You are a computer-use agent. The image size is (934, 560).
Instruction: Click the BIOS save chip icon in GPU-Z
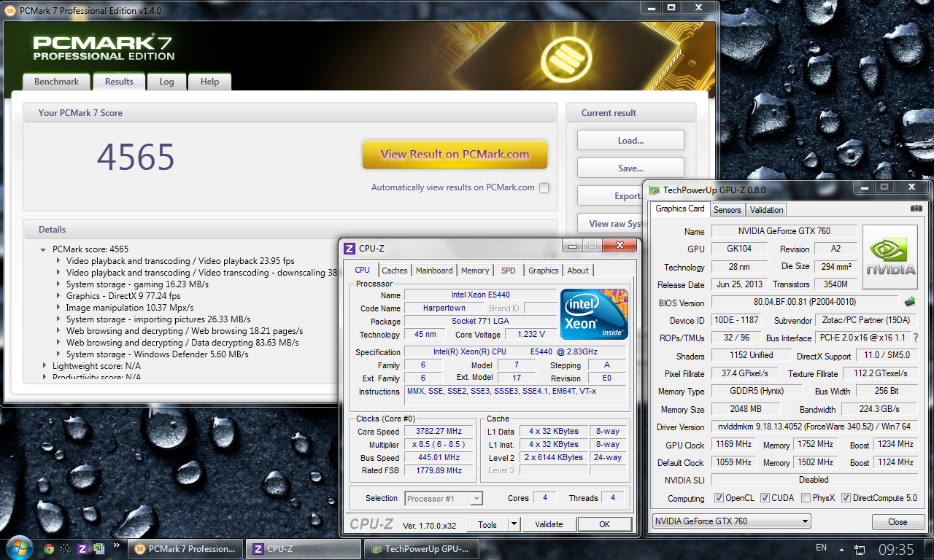click(x=910, y=301)
